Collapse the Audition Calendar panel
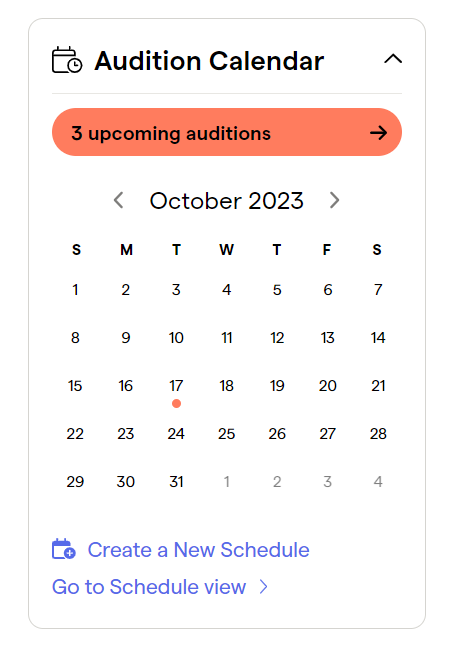This screenshot has height=656, width=461. [393, 59]
